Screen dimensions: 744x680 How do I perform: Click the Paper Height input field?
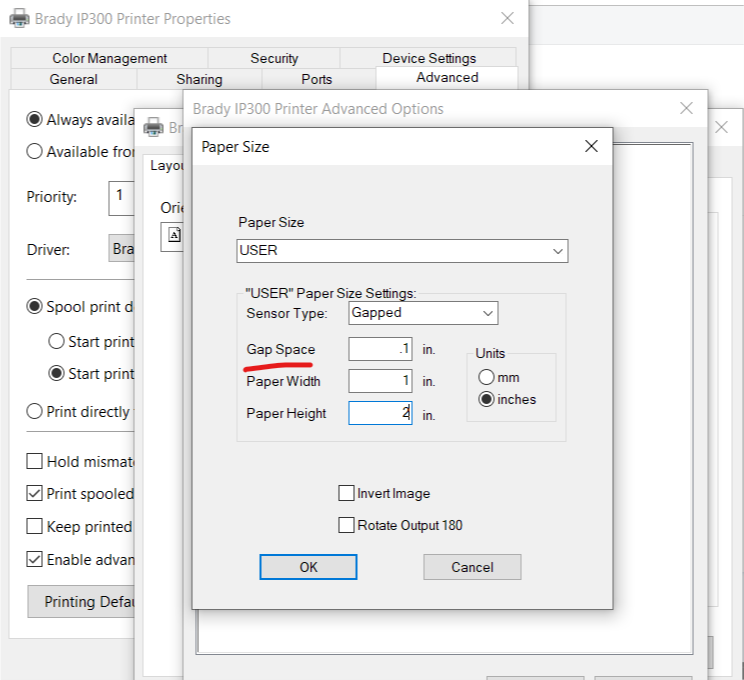tap(380, 413)
